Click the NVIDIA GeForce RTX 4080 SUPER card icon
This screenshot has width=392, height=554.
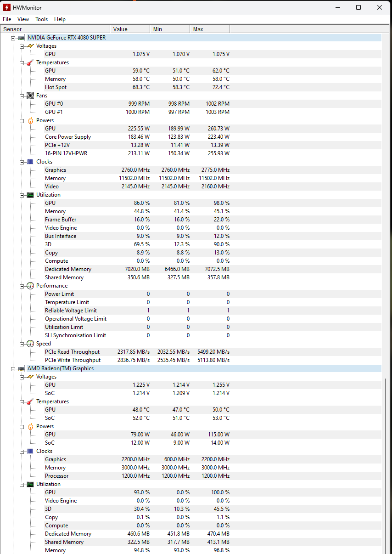[x=21, y=38]
